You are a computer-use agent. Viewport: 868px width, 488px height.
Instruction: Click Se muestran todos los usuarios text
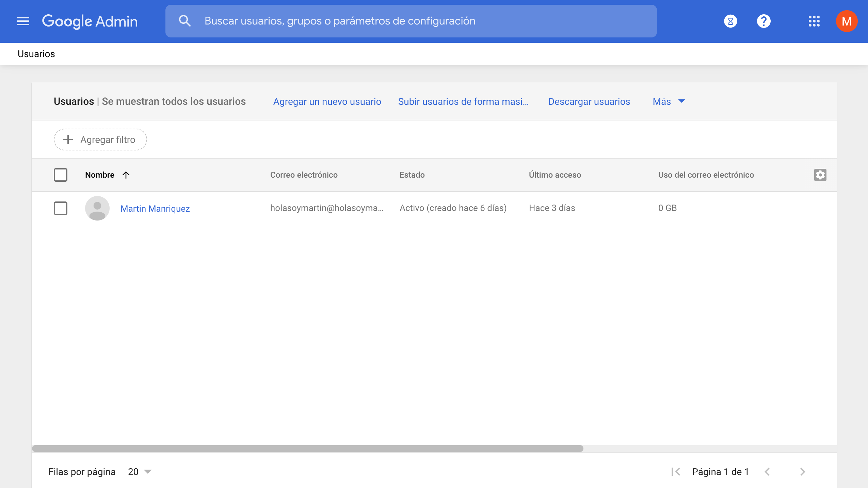[x=174, y=101]
